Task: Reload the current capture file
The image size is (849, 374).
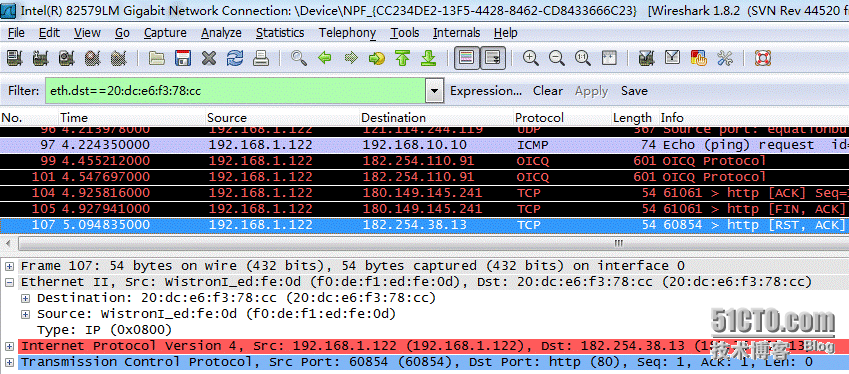Action: tap(235, 58)
